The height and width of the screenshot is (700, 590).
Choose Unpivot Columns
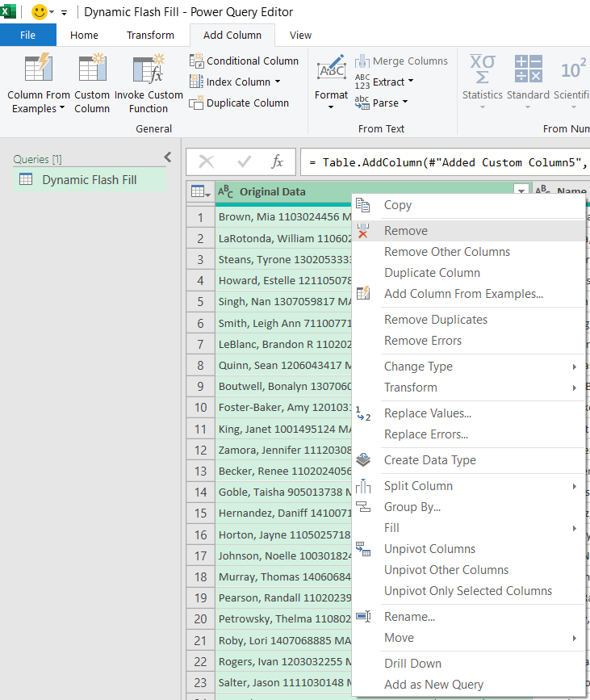[469, 549]
